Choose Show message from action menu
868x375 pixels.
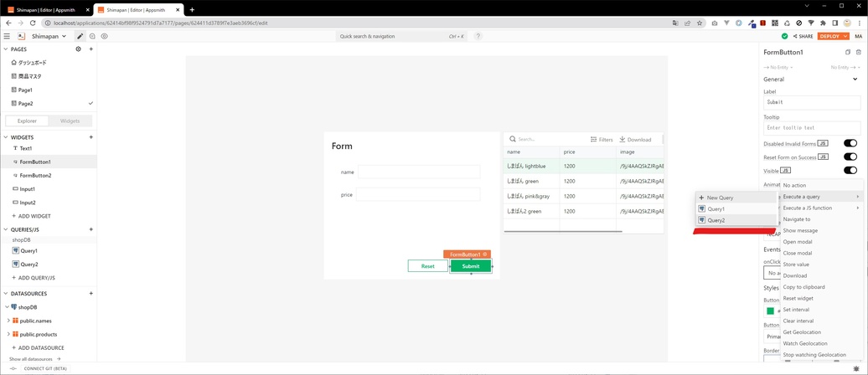click(800, 230)
